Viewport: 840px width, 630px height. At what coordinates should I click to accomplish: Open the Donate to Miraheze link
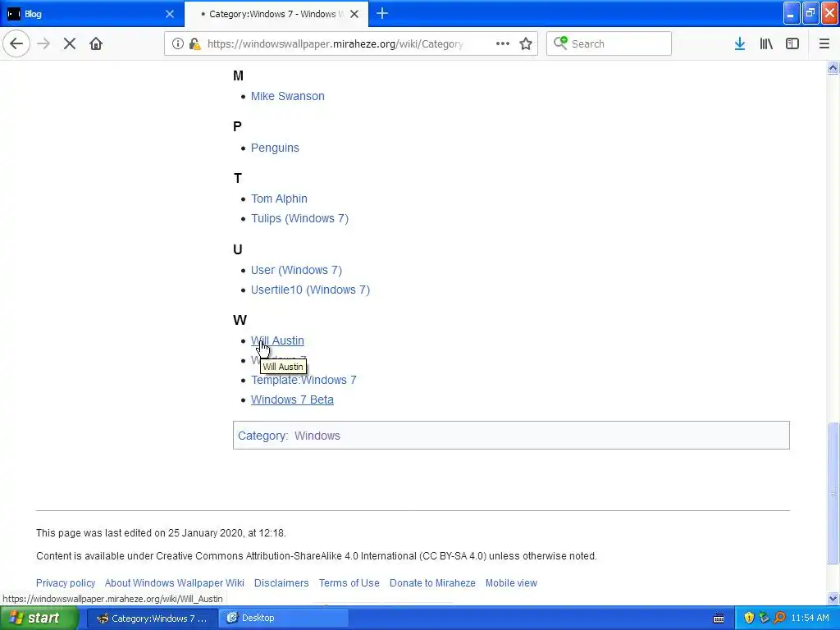coord(432,583)
